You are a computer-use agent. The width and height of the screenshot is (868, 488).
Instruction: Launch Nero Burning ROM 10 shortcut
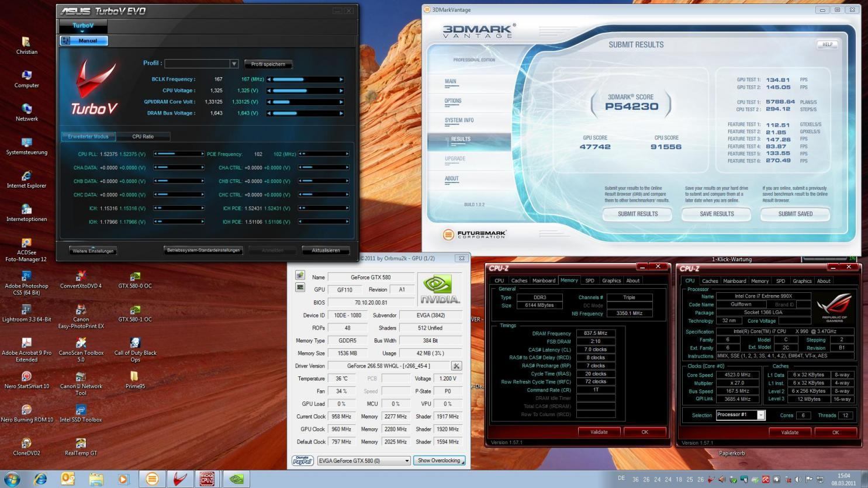coord(26,413)
